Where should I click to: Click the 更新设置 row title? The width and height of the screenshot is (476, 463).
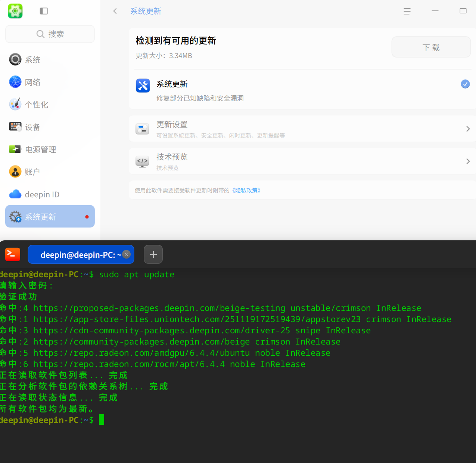tap(172, 124)
